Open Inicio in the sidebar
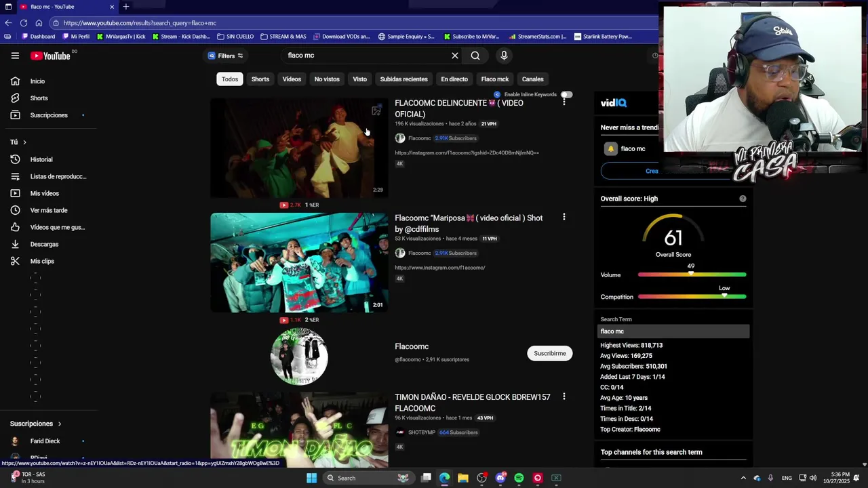This screenshot has width=868, height=488. (37, 81)
